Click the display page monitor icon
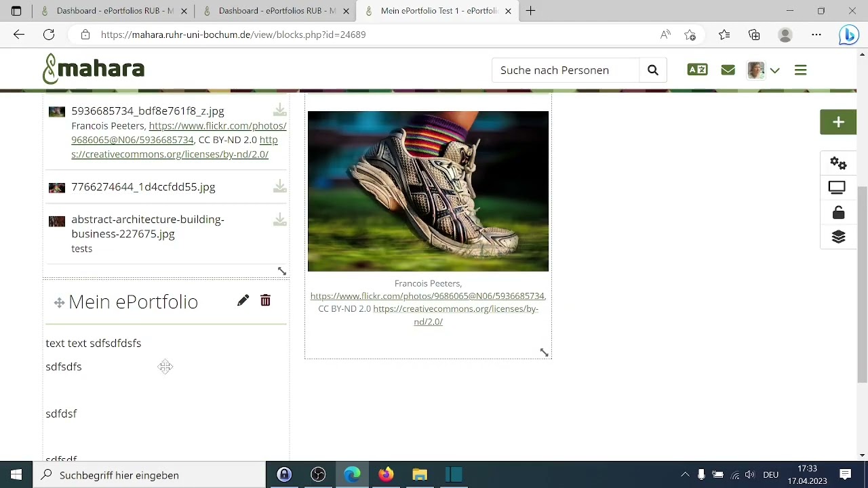The width and height of the screenshot is (868, 488). click(837, 188)
